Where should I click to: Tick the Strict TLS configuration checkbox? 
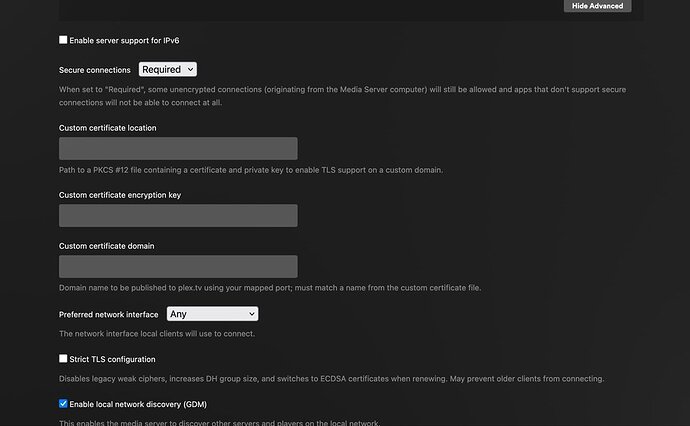pos(63,359)
